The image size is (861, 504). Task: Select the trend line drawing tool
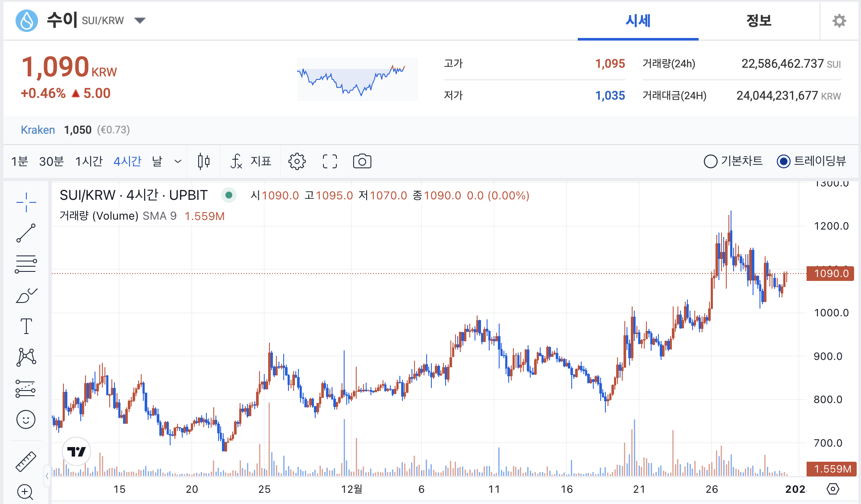click(x=26, y=233)
